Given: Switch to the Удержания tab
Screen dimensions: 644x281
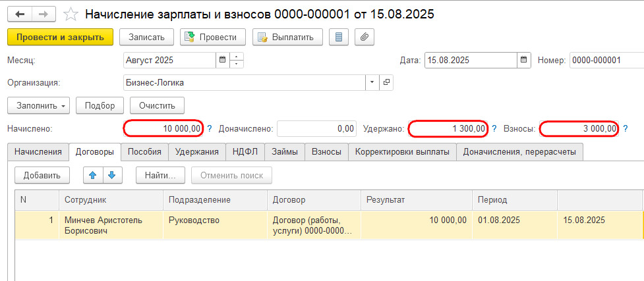Looking at the screenshot, I should point(197,152).
